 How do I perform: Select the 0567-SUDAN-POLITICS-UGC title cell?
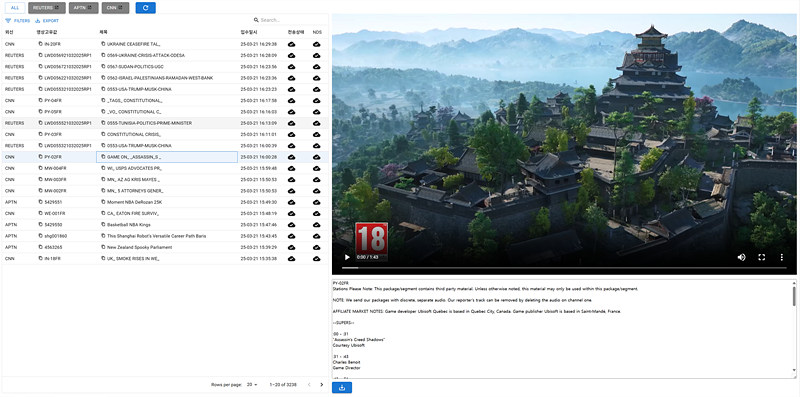pyautogui.click(x=135, y=67)
